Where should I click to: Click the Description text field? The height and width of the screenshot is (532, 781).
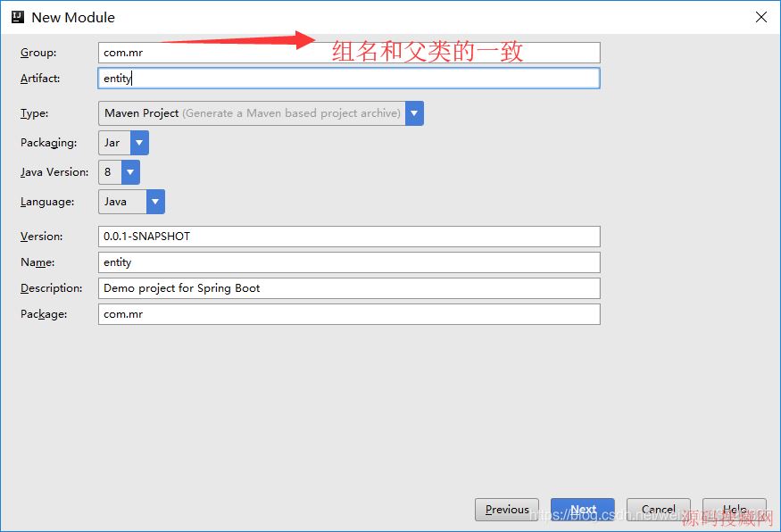pos(349,288)
